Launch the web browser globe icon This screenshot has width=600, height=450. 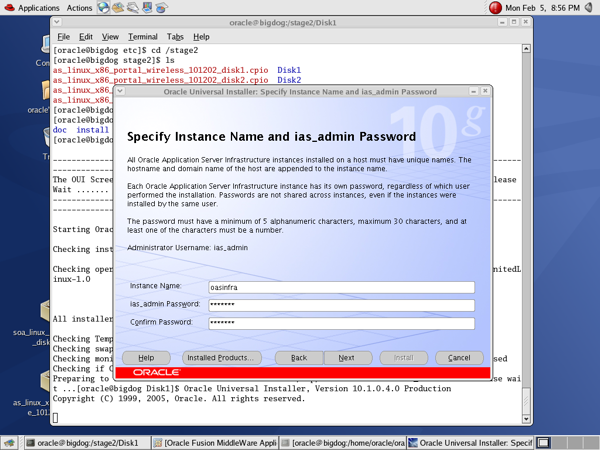click(x=103, y=7)
